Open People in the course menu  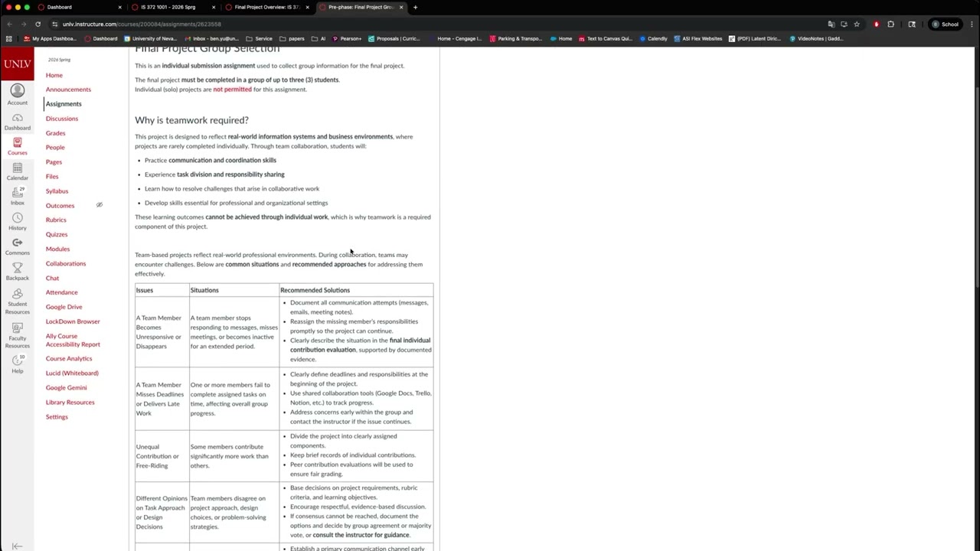[x=55, y=147]
